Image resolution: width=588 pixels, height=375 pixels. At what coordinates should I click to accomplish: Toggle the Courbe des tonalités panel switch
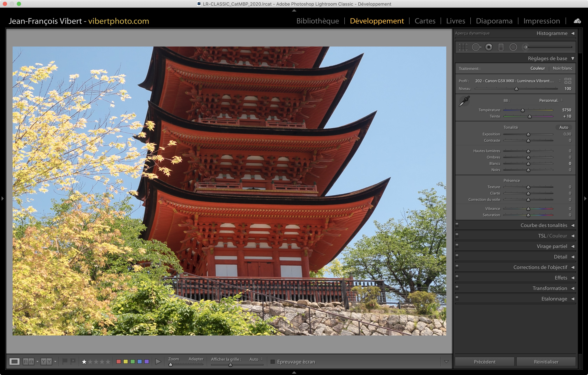point(457,225)
